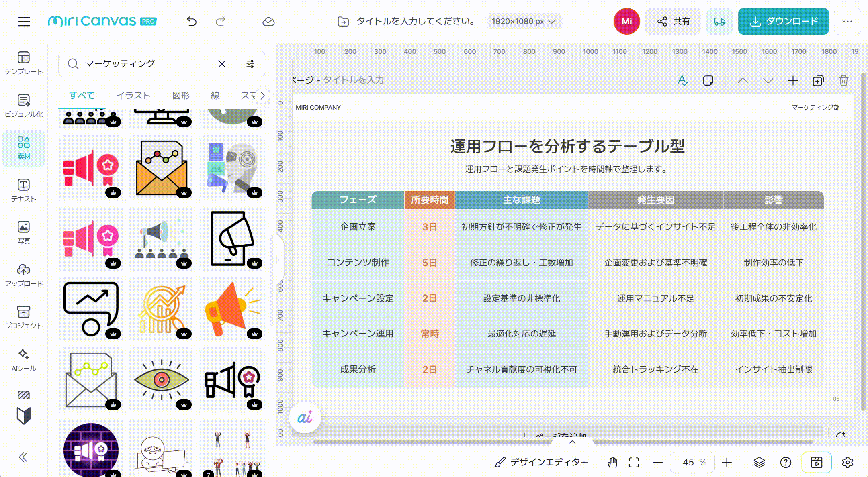Open the テンプレート sidebar panel
This screenshot has height=477, width=868.
pyautogui.click(x=24, y=63)
